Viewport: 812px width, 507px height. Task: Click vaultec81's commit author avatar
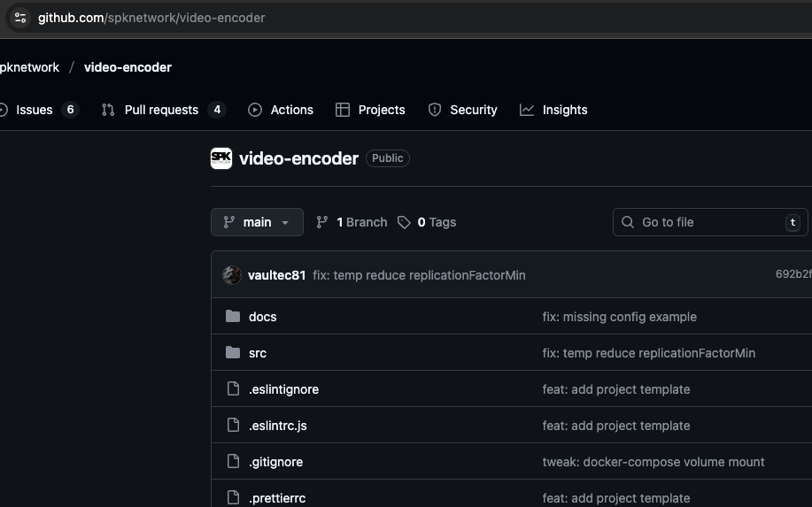click(232, 275)
